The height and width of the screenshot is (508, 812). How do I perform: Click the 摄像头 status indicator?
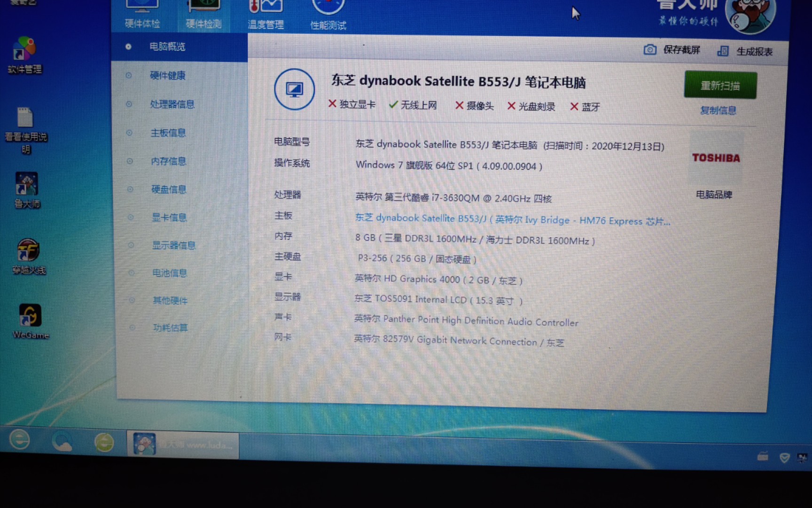[x=475, y=105]
